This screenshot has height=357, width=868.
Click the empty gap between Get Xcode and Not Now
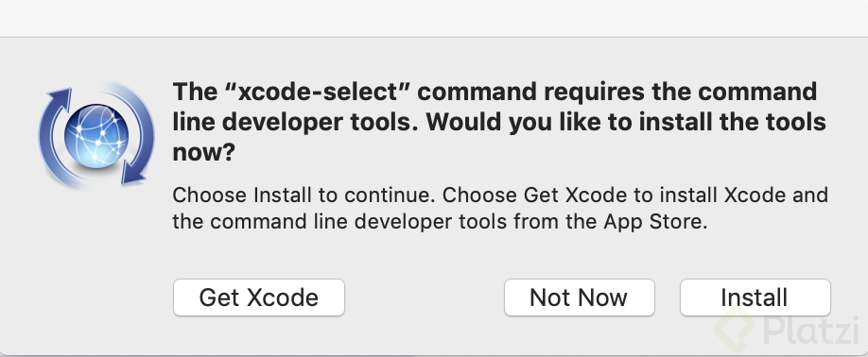[424, 297]
